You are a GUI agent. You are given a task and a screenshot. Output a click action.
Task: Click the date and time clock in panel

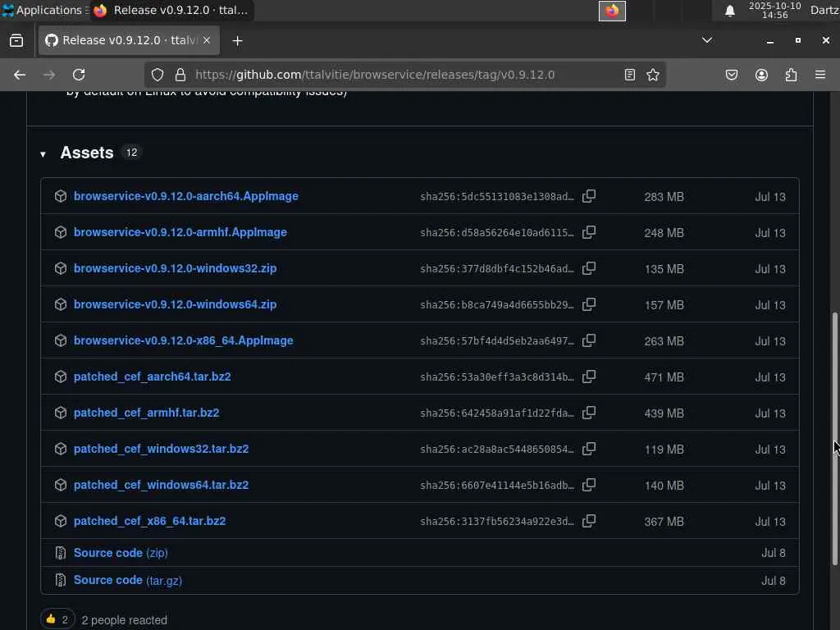[774, 10]
